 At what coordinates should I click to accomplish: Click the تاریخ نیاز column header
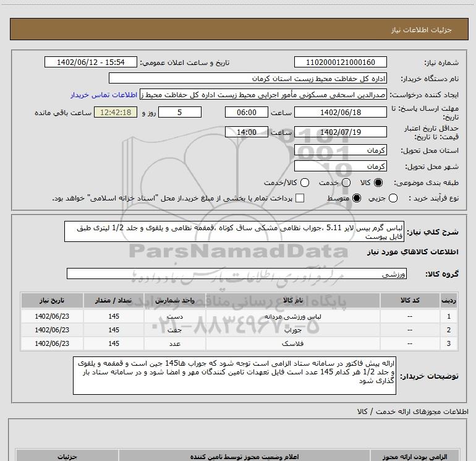(52, 300)
